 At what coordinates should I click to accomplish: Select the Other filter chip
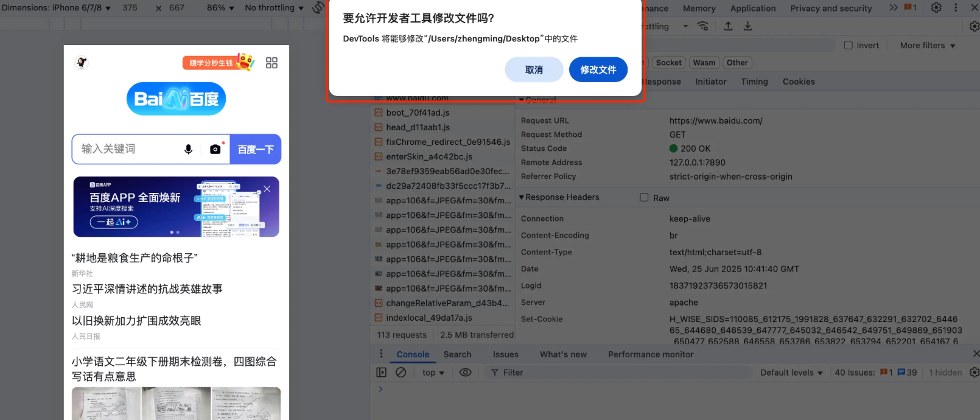(737, 63)
